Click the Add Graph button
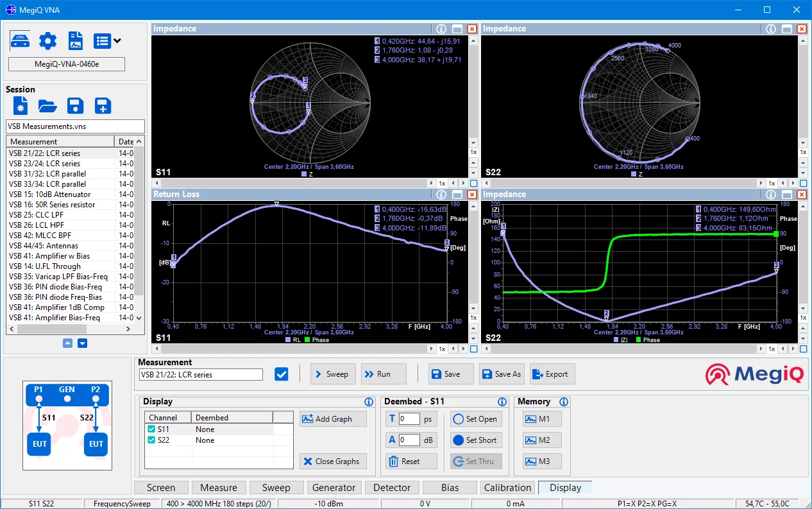The image size is (812, 509). (x=333, y=418)
